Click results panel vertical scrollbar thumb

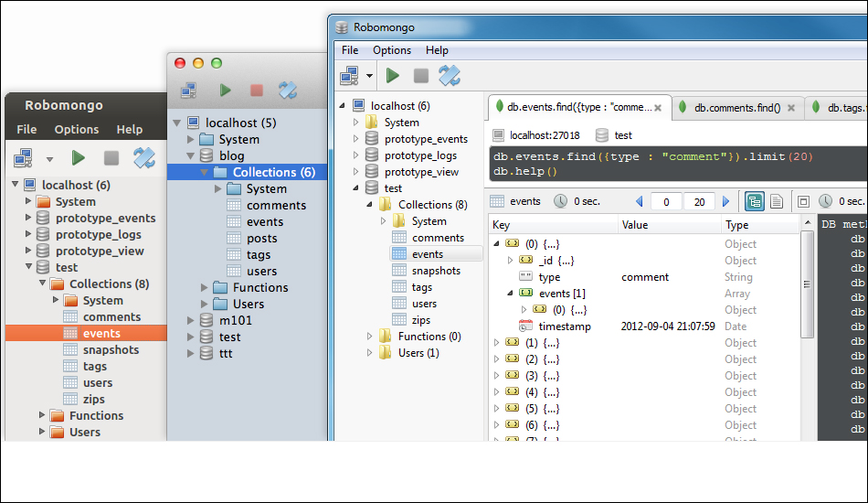pyautogui.click(x=807, y=284)
